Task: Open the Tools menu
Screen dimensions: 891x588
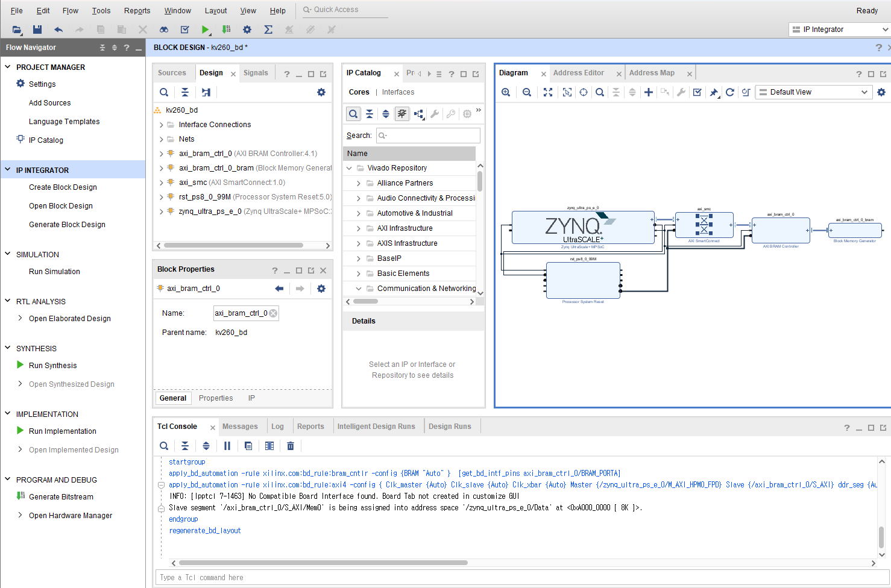Action: coord(101,11)
